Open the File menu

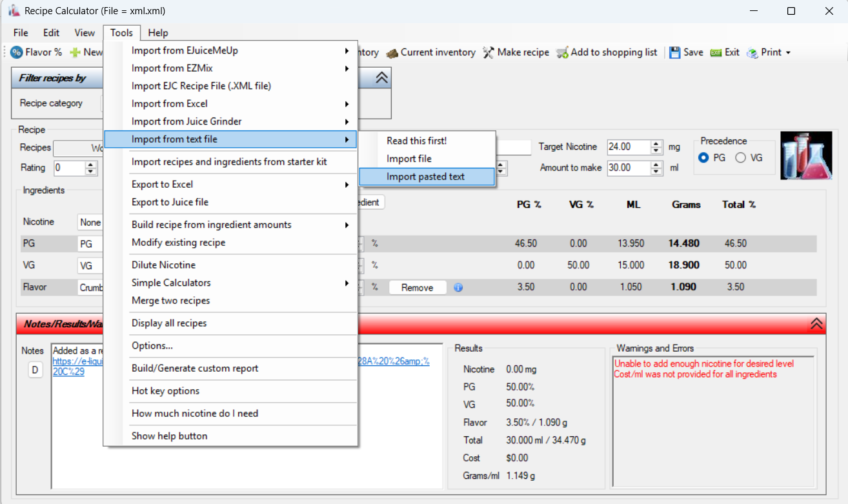(x=21, y=33)
